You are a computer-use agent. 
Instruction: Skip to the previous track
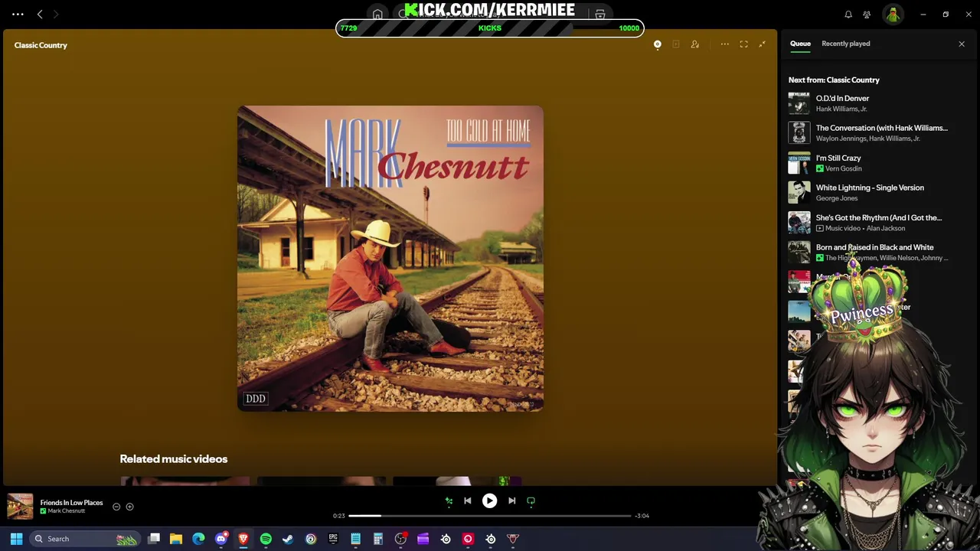pyautogui.click(x=468, y=501)
